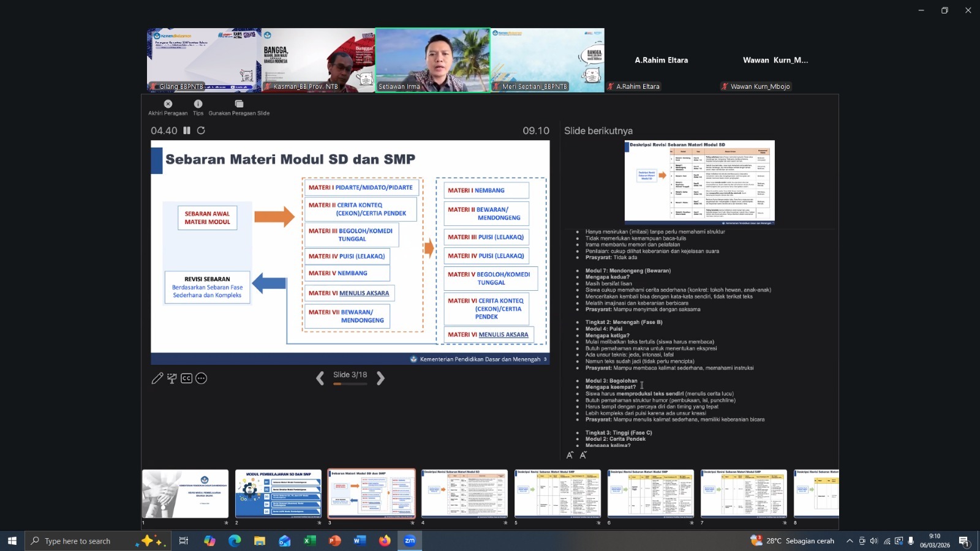Click the End Presentation (Akhiri Peragaan) icon

(x=168, y=104)
